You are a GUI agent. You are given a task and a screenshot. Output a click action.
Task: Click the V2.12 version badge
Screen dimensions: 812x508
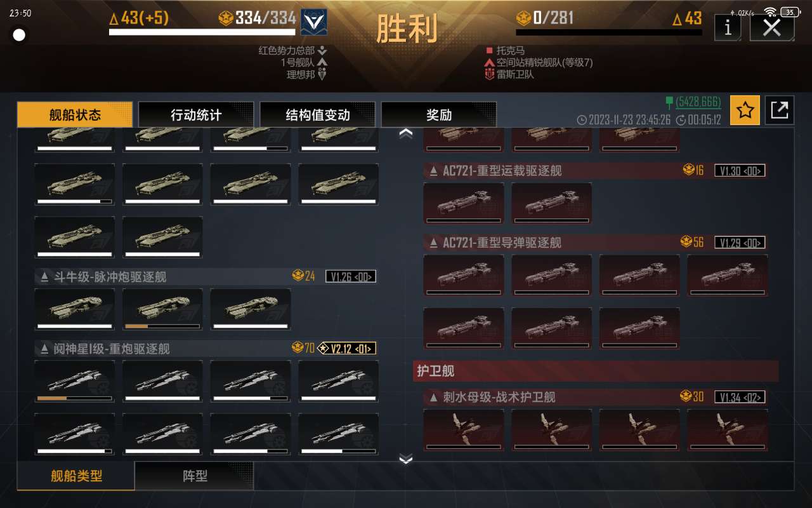[346, 349]
